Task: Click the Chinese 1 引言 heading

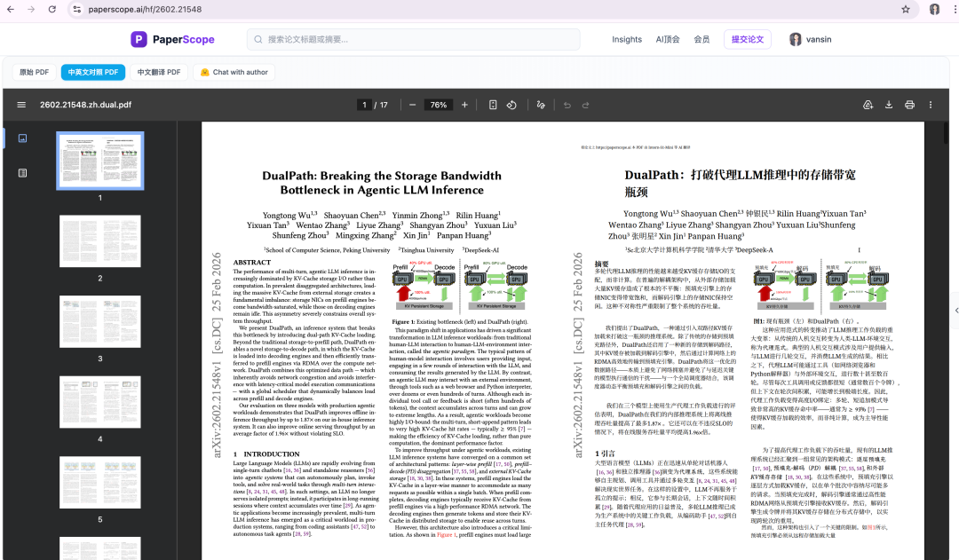Action: [x=605, y=454]
